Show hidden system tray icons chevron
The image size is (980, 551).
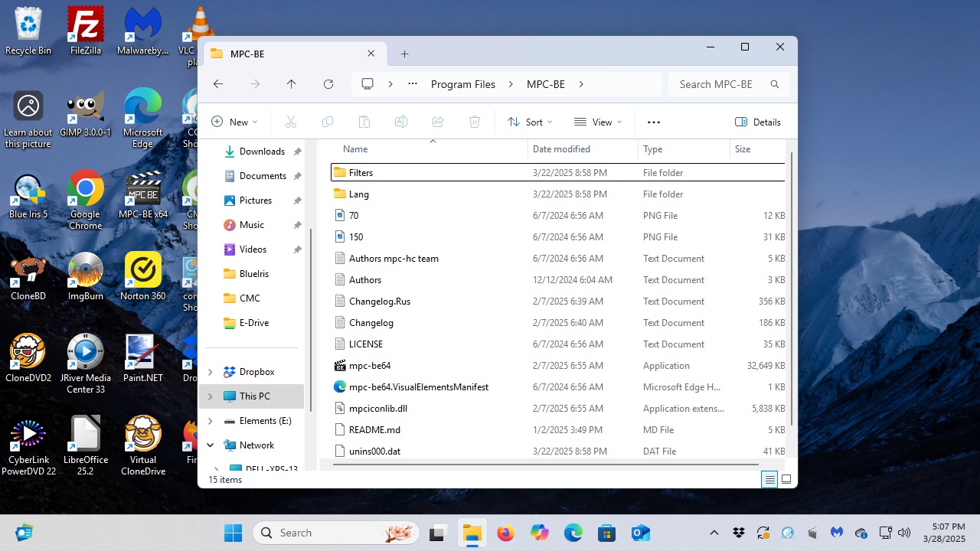pyautogui.click(x=714, y=533)
